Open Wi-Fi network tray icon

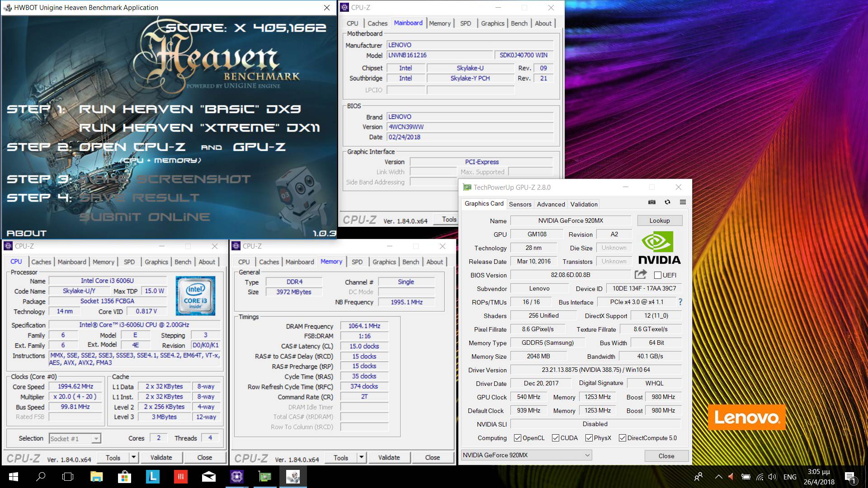[x=759, y=477]
